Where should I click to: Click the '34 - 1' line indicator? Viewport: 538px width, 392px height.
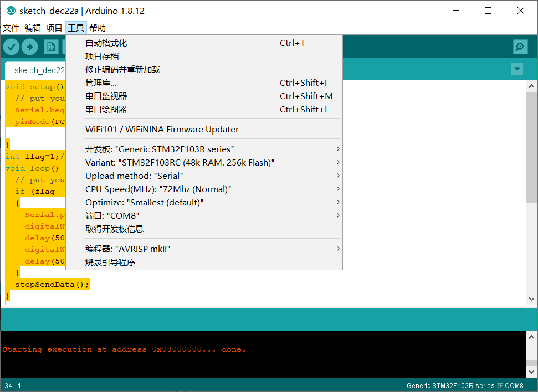(x=13, y=386)
